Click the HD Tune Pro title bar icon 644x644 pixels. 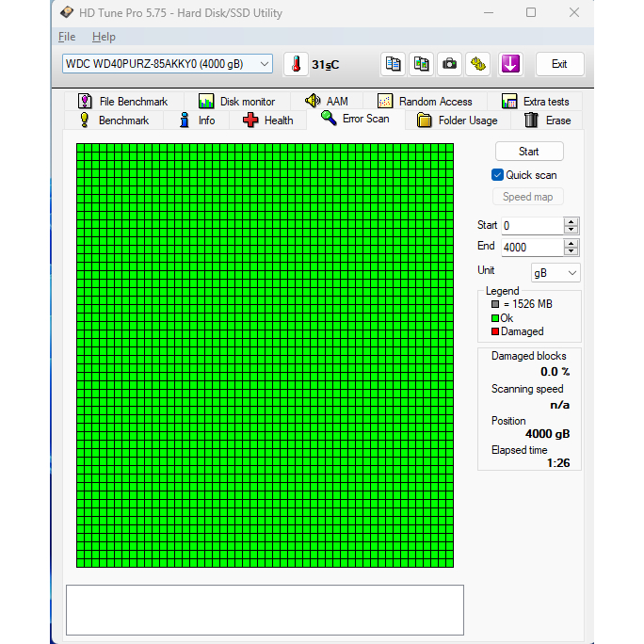tap(66, 13)
